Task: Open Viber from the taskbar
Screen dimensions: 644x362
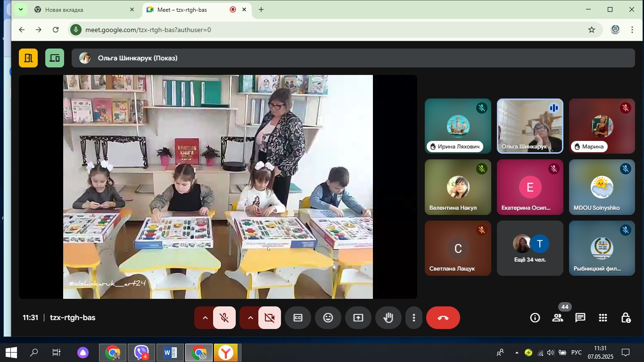Action: pyautogui.click(x=141, y=353)
